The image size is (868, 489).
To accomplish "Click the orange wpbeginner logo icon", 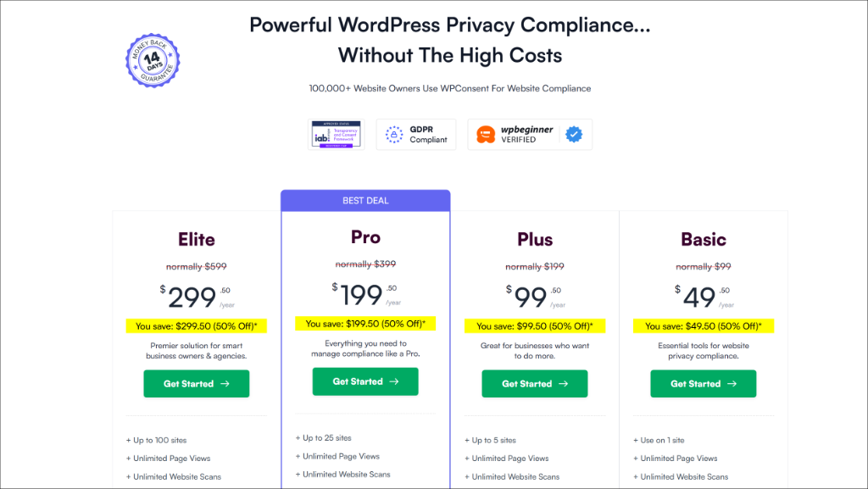I will coord(486,134).
